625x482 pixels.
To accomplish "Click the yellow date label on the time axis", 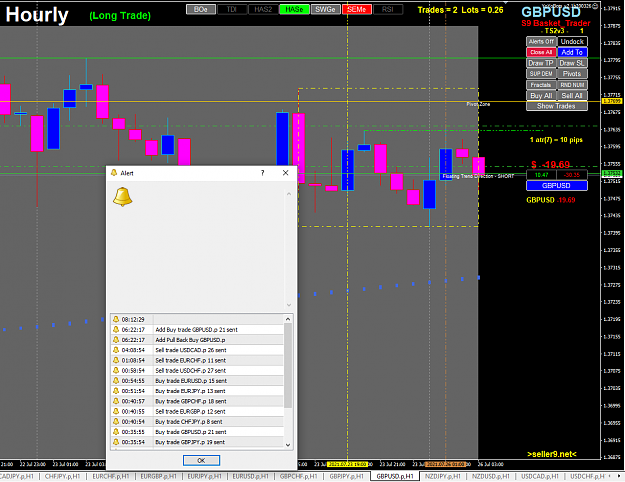I will pos(347,464).
